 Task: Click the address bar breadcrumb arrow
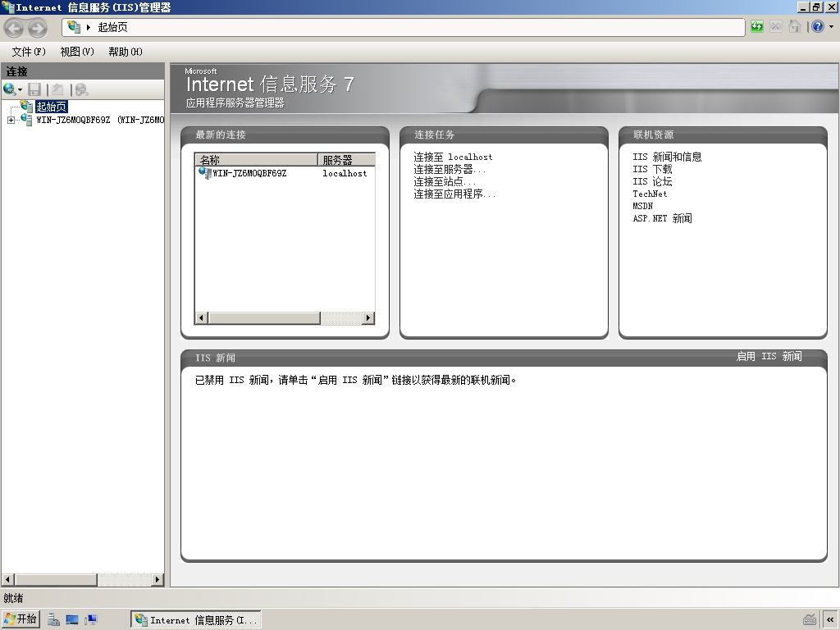89,27
